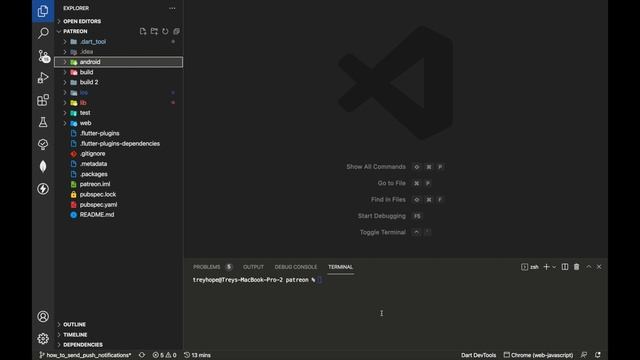
Task: Open Explorer more actions ellipsis
Action: [x=172, y=8]
